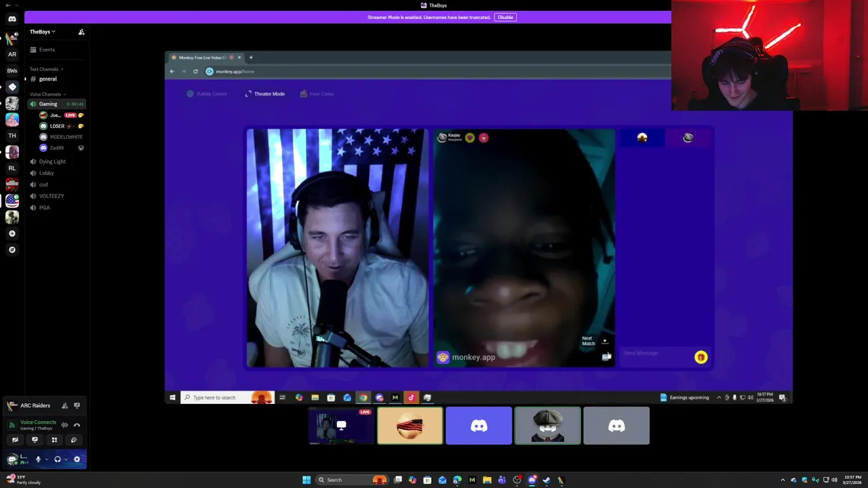
Task: Click the Zad user in voice list
Action: click(x=57, y=148)
